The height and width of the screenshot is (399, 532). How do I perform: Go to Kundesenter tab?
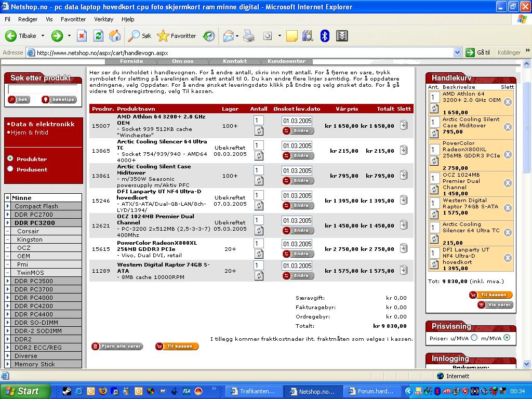point(286,61)
